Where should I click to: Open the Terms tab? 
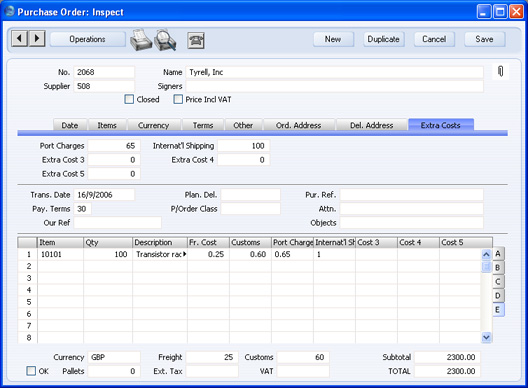click(x=203, y=125)
